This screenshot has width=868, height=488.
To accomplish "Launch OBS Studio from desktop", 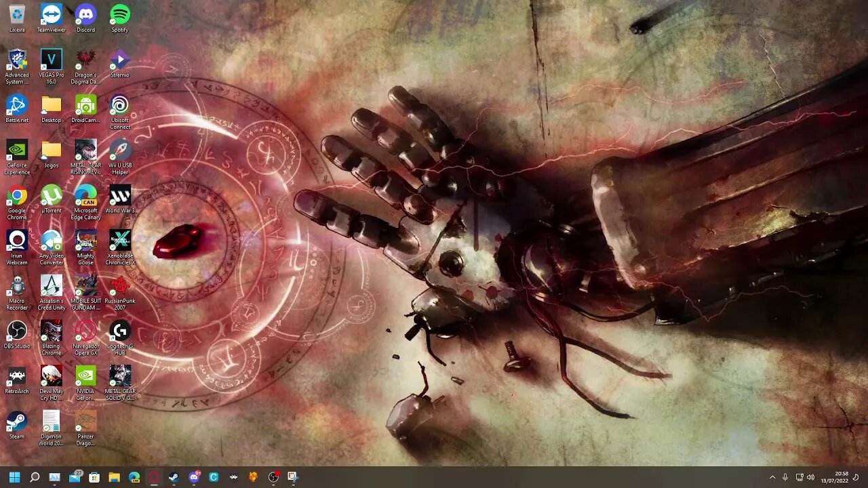I will pyautogui.click(x=17, y=335).
